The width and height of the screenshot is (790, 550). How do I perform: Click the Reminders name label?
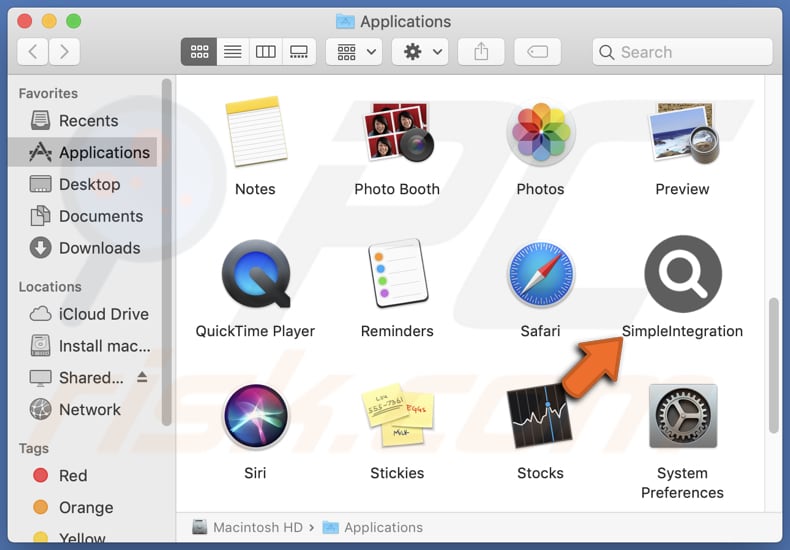397,331
